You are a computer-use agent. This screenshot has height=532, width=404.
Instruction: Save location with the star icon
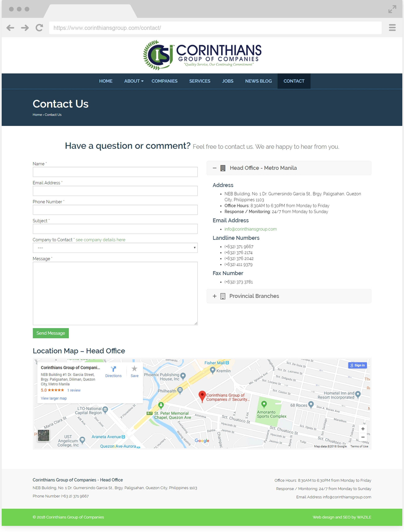[x=134, y=369]
